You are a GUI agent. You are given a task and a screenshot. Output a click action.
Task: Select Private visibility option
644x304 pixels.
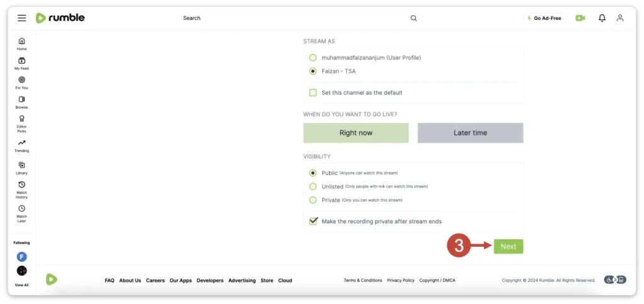[x=313, y=200]
